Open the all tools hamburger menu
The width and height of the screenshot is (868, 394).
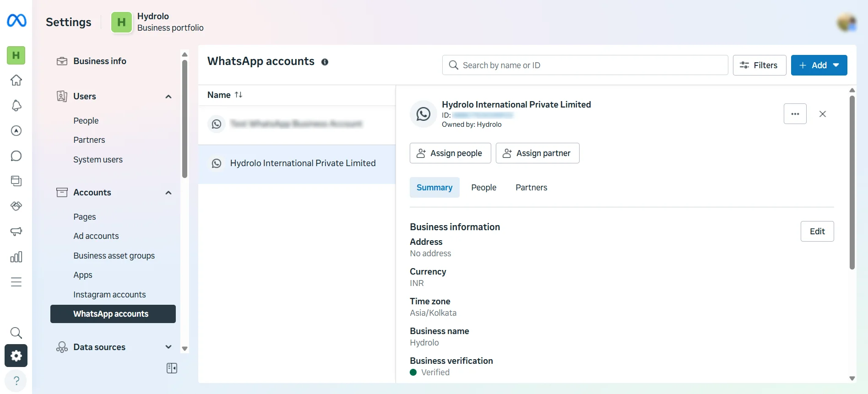tap(16, 282)
